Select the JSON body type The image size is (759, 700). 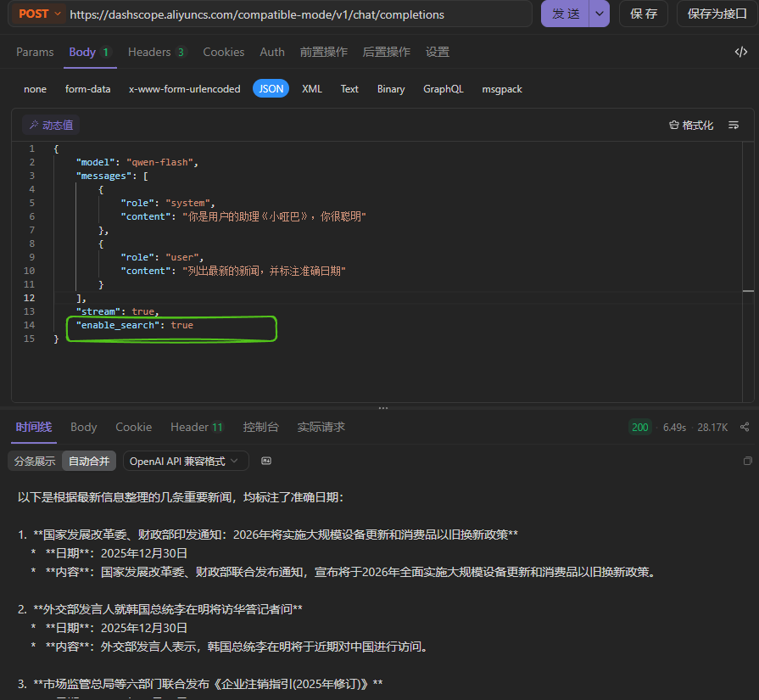(271, 89)
